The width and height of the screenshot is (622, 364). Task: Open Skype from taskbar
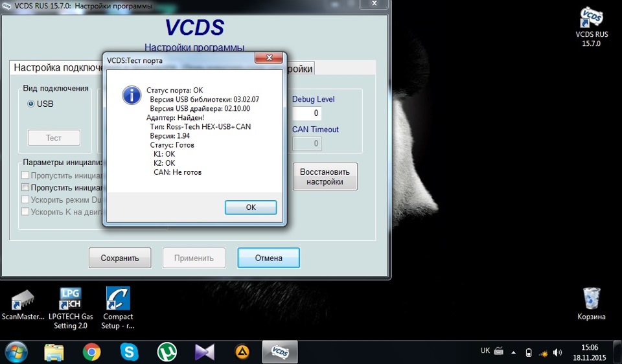tap(130, 352)
